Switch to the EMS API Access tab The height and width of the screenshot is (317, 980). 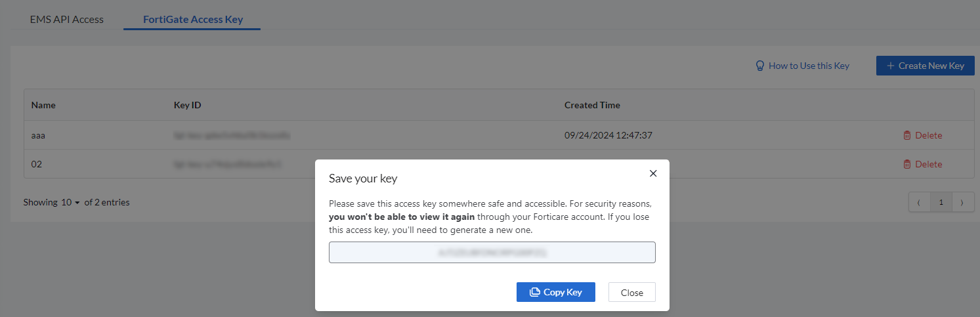pyautogui.click(x=67, y=19)
